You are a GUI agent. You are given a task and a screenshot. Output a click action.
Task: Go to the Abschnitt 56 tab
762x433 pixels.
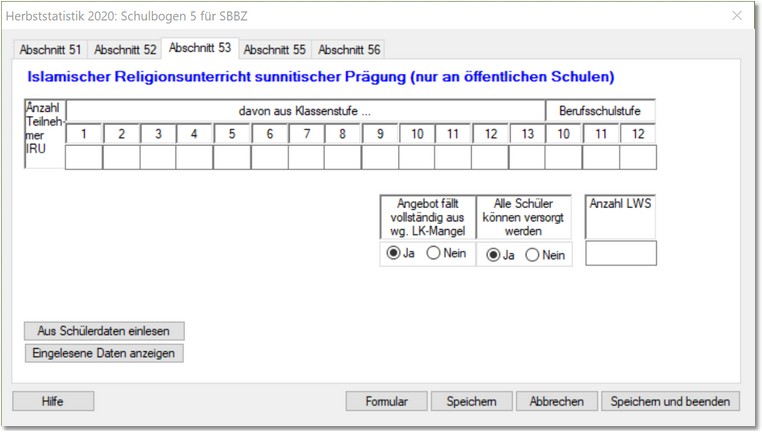coord(349,49)
